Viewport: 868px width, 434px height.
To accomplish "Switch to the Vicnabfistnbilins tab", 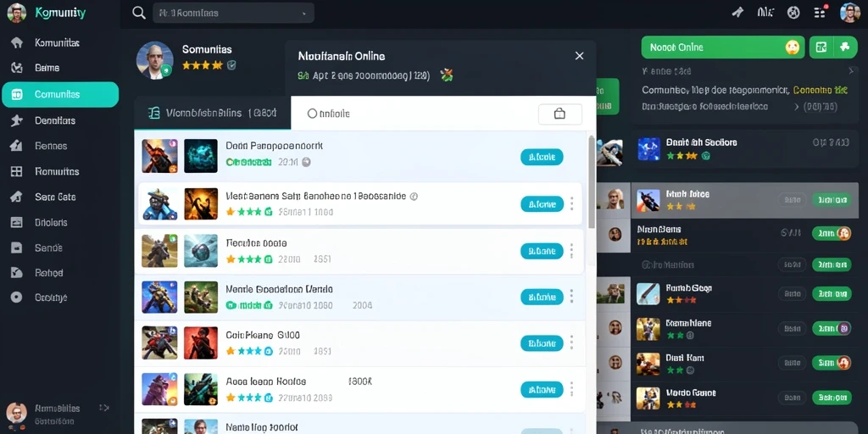I will (x=213, y=113).
